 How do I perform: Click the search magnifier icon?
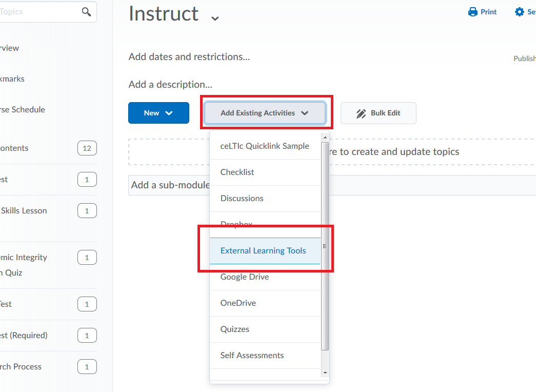pos(85,11)
